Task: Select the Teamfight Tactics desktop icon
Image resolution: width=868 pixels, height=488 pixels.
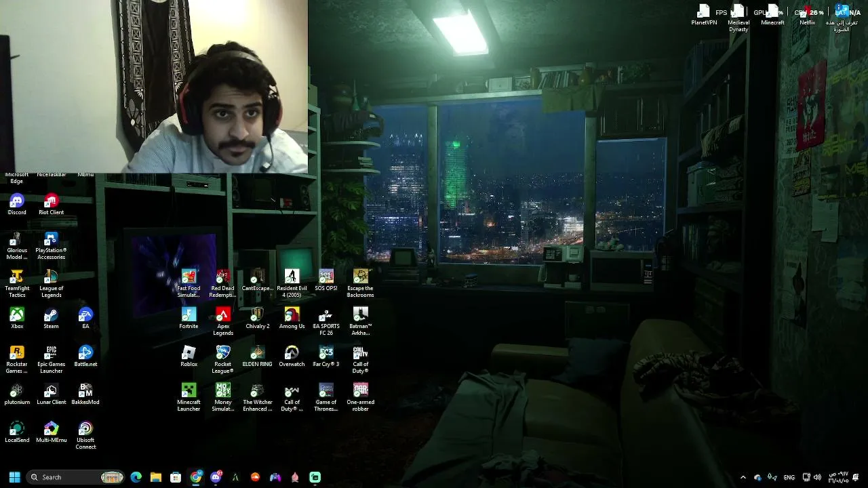Action: click(x=17, y=284)
